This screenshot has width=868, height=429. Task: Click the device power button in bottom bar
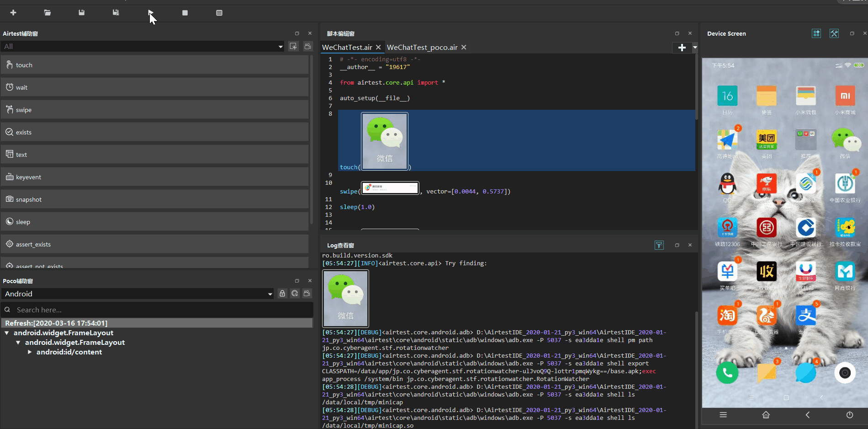click(850, 415)
